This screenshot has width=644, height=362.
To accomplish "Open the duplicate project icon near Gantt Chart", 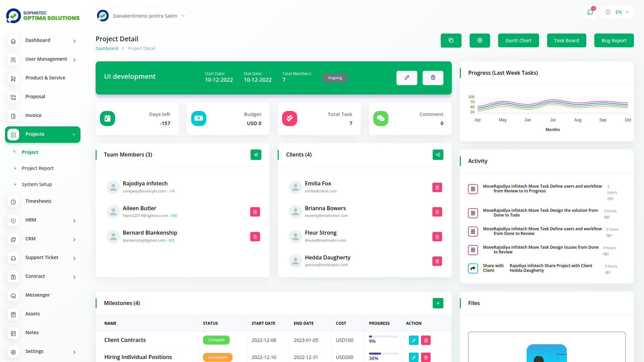I will [x=451, y=40].
